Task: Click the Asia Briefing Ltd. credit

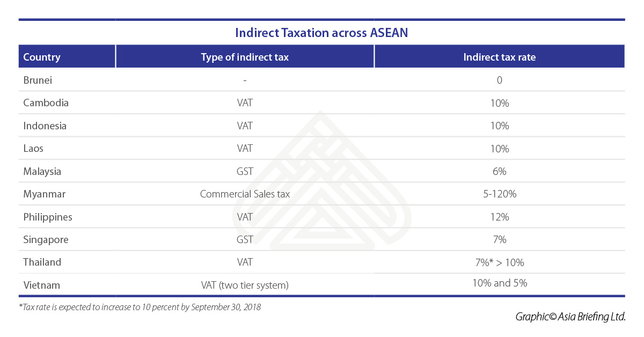Action: tap(570, 317)
